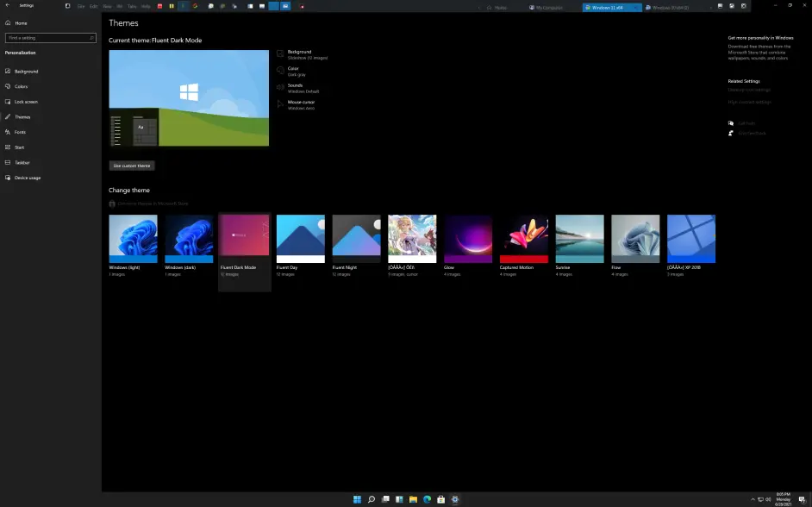Open Task View on the taskbar
This screenshot has height=507, width=812.
[x=385, y=499]
